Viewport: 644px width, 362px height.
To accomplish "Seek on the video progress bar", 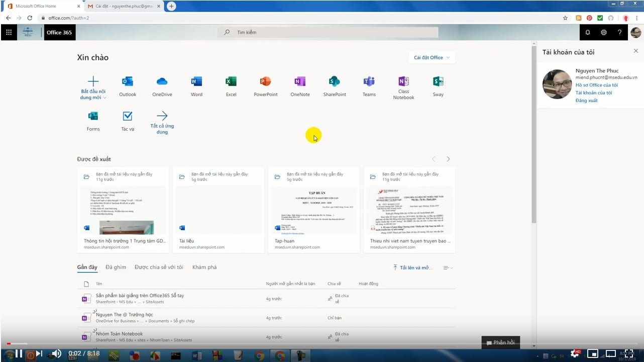I will coord(322,344).
